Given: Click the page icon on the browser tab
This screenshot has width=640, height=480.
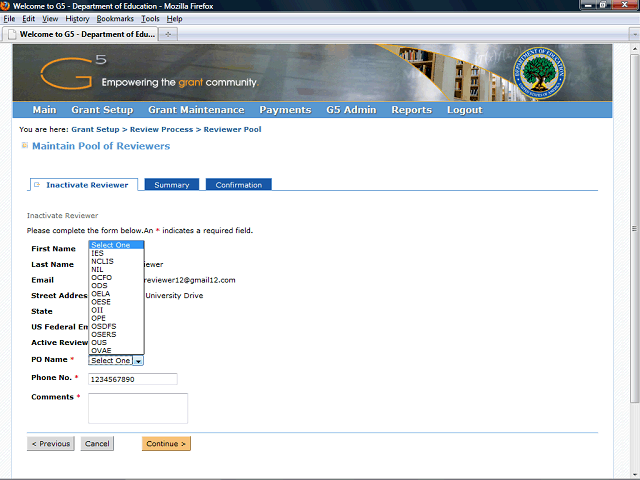Looking at the screenshot, I should point(12,34).
